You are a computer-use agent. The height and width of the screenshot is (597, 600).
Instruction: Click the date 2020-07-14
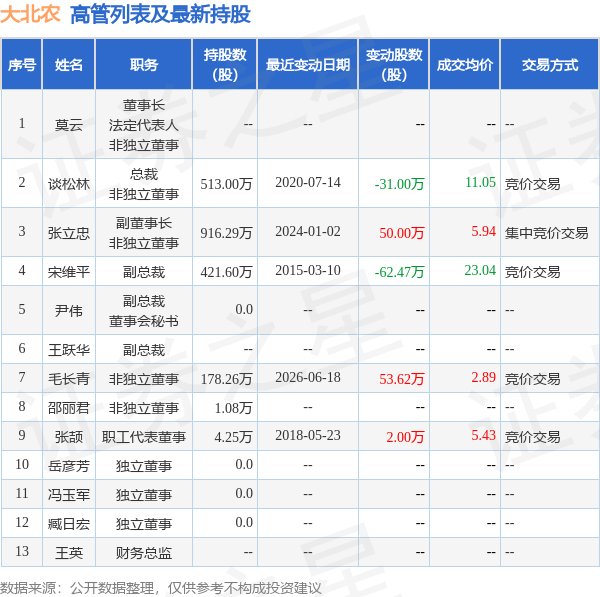(x=308, y=183)
